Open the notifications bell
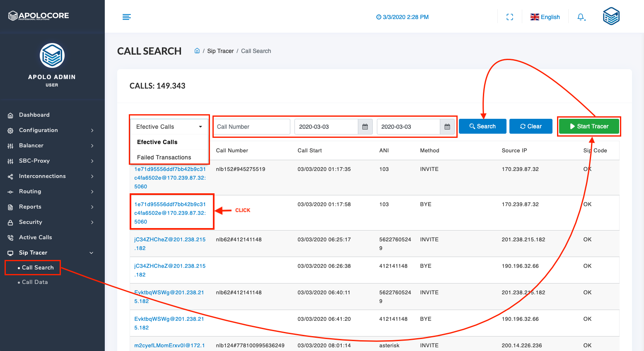 coord(581,17)
